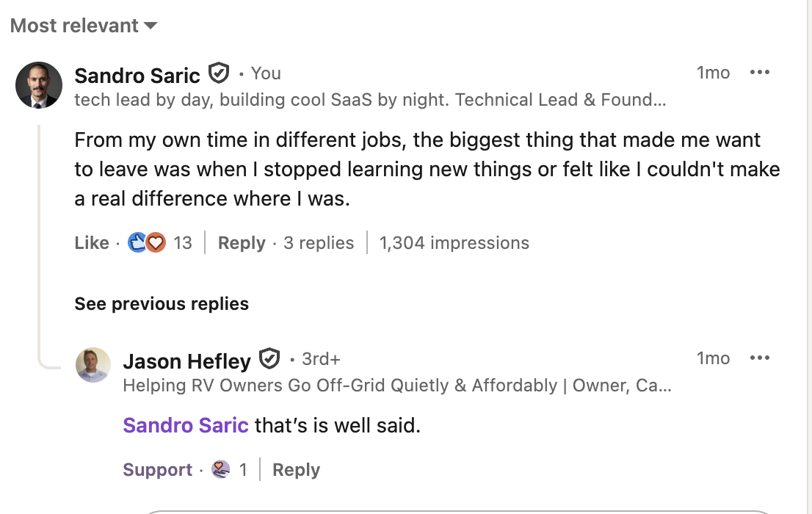Reply to Sandro Saric's comment
The image size is (812, 514).
[x=242, y=243]
